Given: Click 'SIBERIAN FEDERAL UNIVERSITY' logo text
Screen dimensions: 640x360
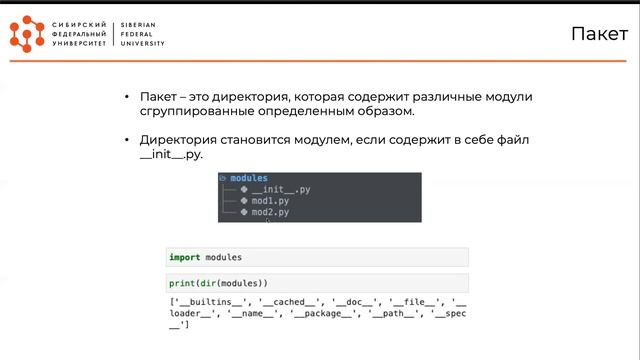Looking at the screenshot, I should click(x=142, y=34).
